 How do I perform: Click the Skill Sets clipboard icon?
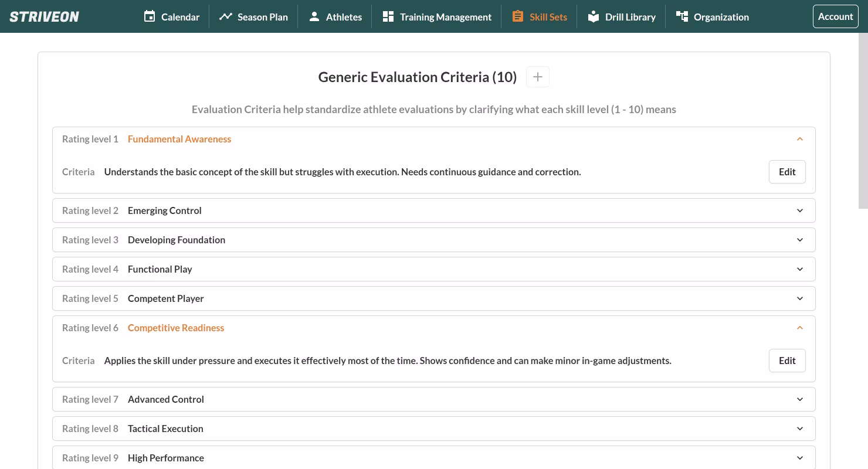517,16
